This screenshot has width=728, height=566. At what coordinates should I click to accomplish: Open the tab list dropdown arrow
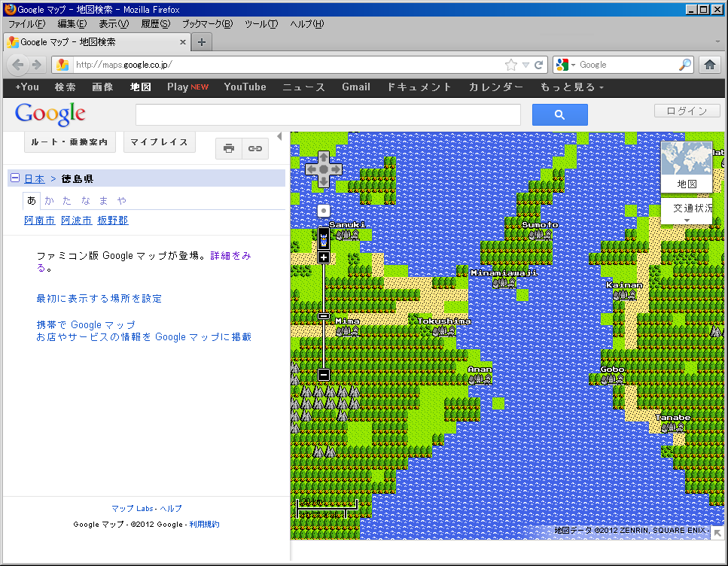(x=717, y=42)
